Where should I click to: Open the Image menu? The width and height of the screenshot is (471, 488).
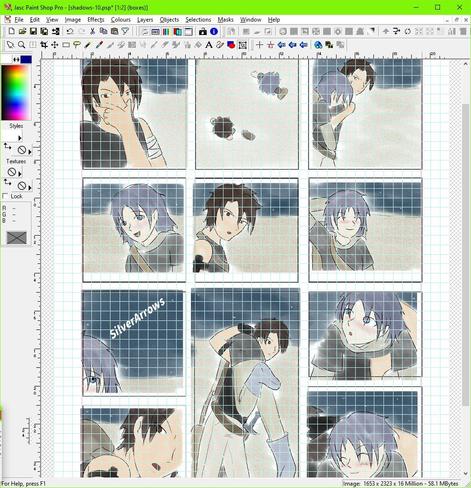(x=73, y=20)
